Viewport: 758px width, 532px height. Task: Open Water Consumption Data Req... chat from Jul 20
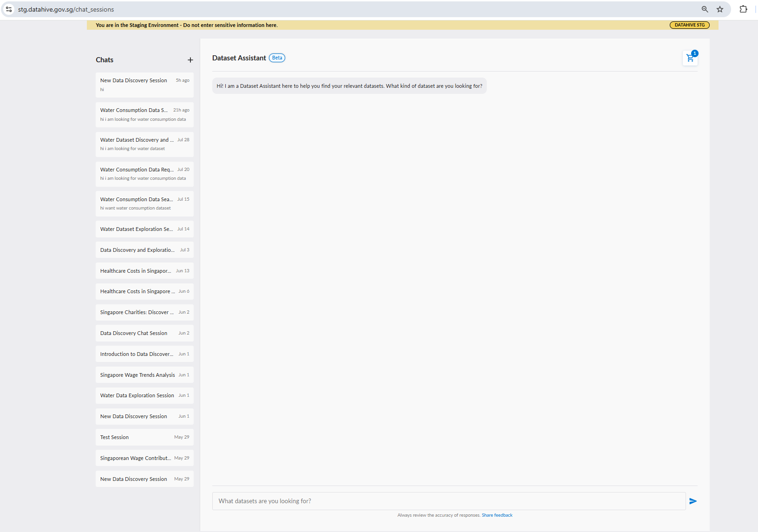(144, 174)
